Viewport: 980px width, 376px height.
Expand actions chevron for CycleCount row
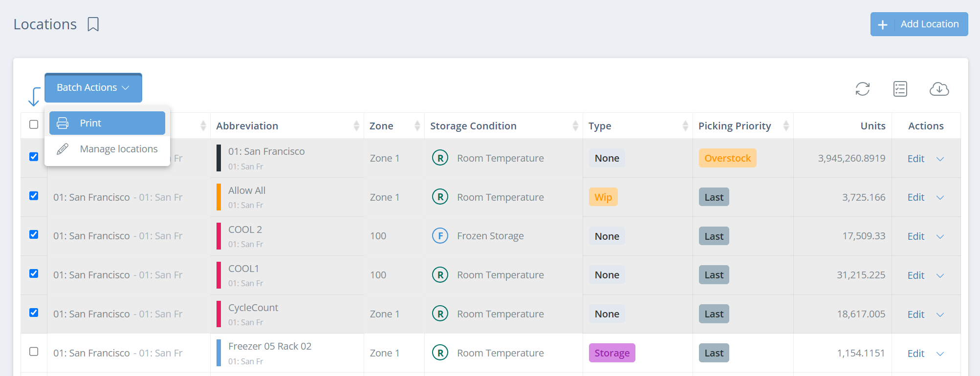tap(940, 314)
